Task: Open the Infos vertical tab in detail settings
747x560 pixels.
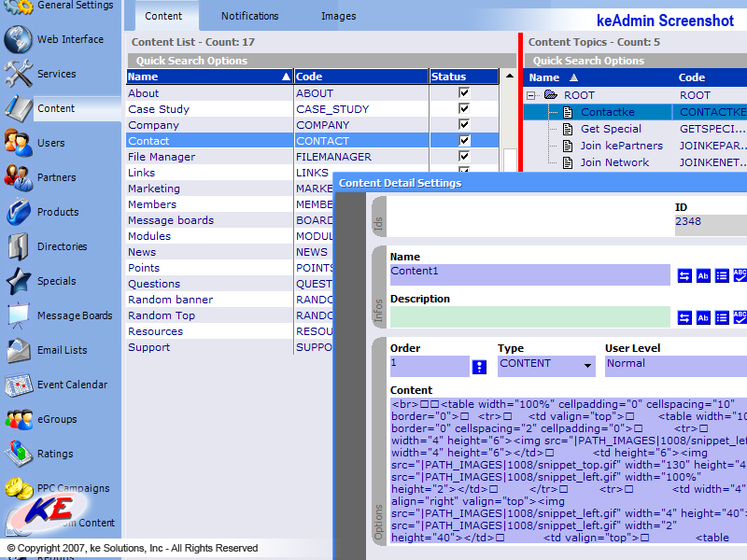Action: coord(379,287)
